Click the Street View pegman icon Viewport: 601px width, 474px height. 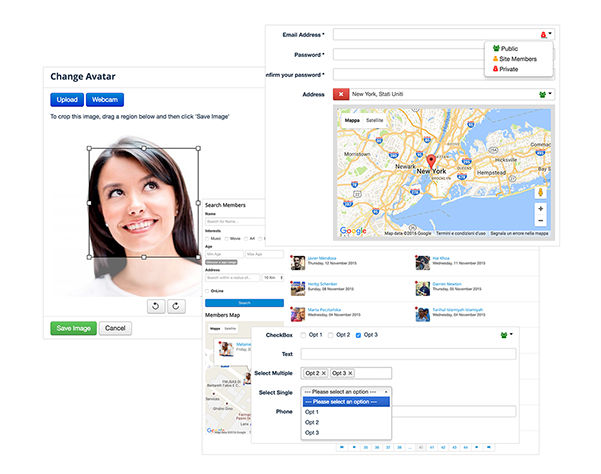[540, 192]
